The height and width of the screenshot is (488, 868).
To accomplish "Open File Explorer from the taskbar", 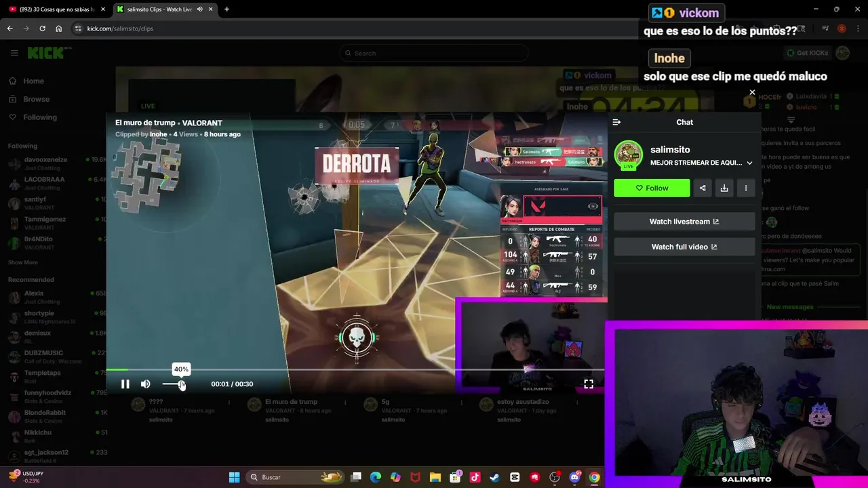I will 435,477.
